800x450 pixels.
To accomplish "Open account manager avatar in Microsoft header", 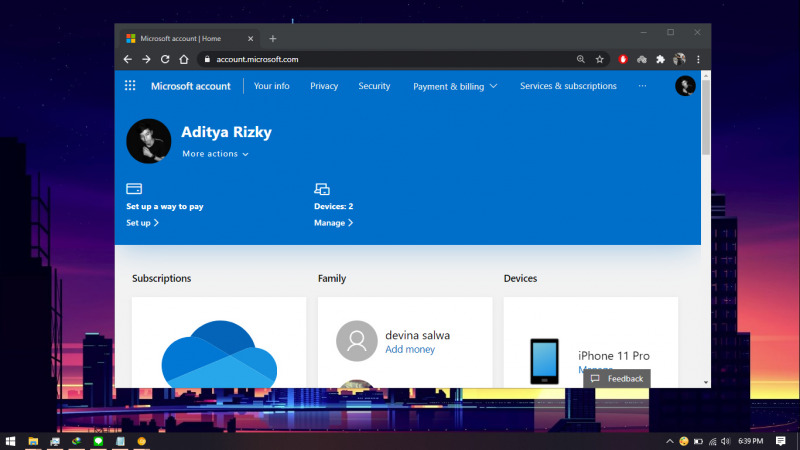I will click(685, 86).
